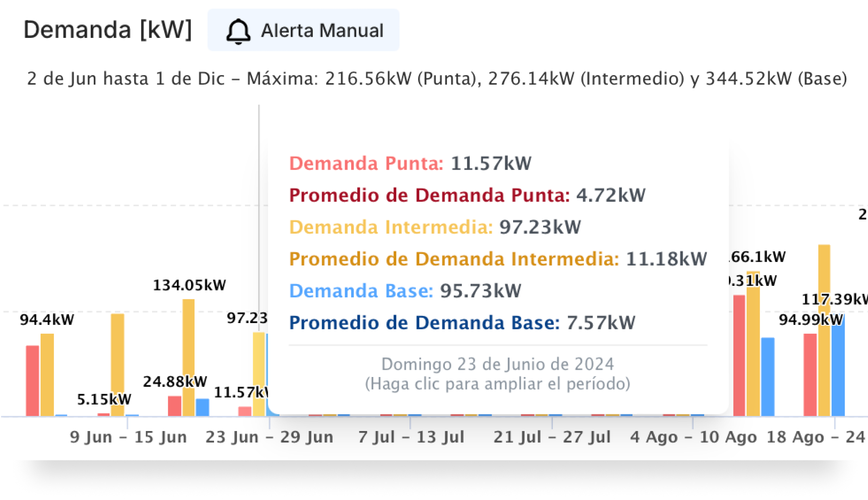Select the light red 11.57kW Punta bar
Image resolution: width=868 pixels, height=500 pixels.
click(245, 411)
